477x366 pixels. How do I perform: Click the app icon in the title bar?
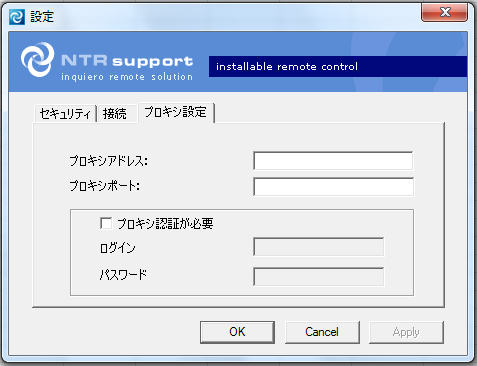click(x=17, y=17)
